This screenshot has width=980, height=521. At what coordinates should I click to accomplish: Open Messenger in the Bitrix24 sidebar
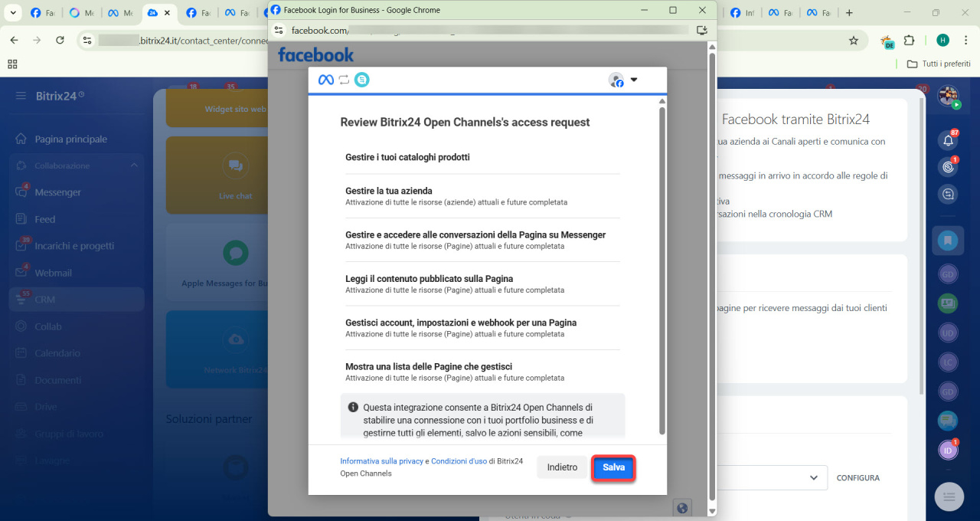[57, 192]
